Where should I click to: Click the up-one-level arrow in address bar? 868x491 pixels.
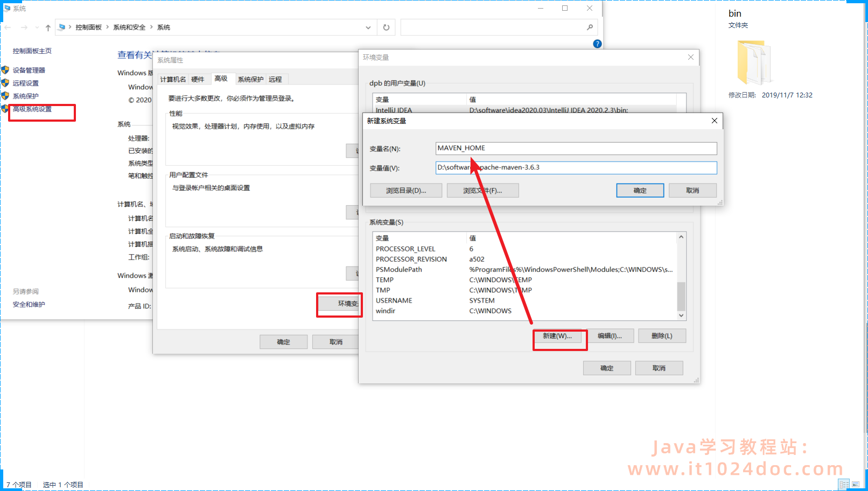click(x=48, y=27)
